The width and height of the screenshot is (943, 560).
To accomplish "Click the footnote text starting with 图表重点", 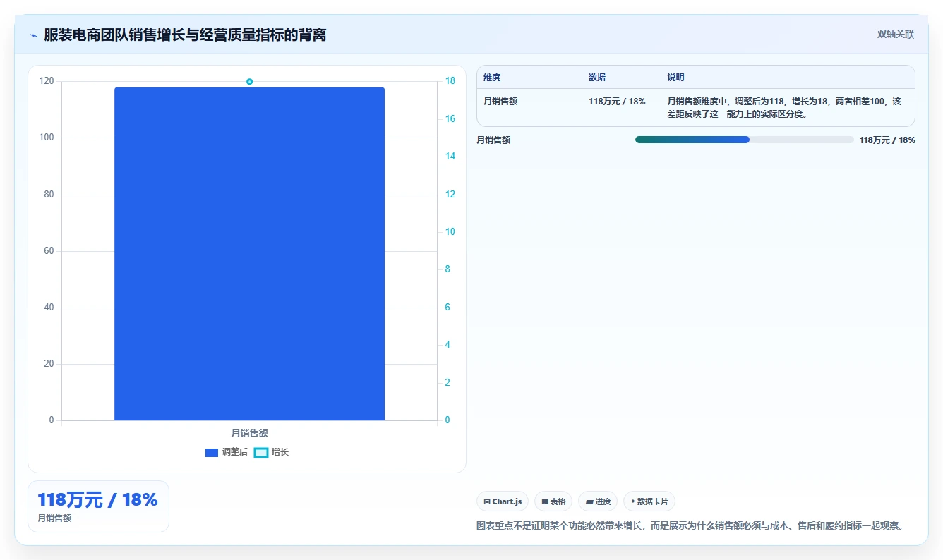I will (690, 525).
